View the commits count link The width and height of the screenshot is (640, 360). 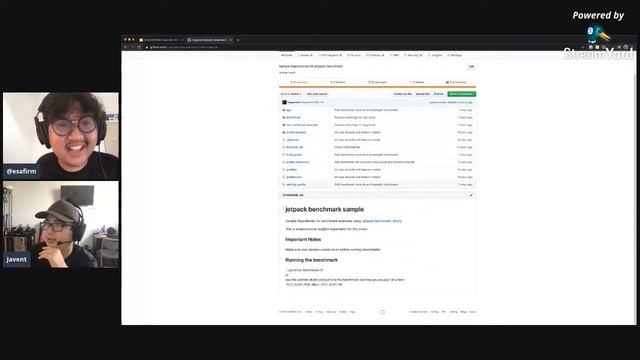click(x=299, y=82)
